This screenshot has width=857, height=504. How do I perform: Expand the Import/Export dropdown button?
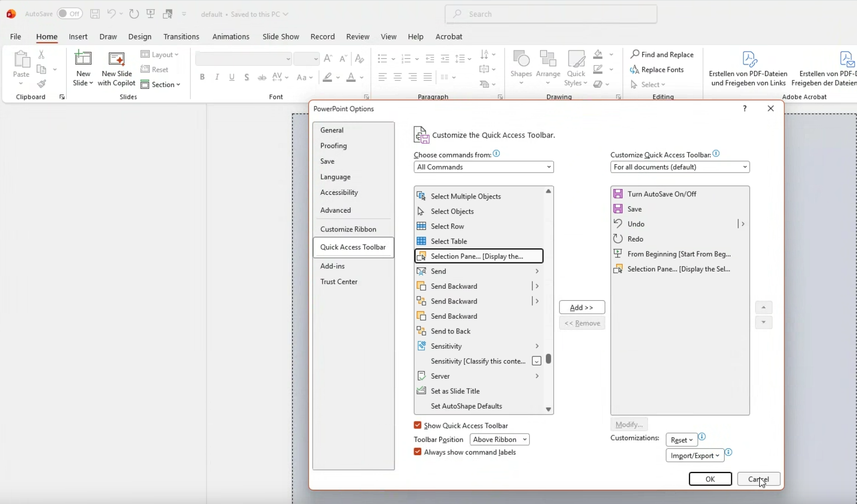coord(695,456)
